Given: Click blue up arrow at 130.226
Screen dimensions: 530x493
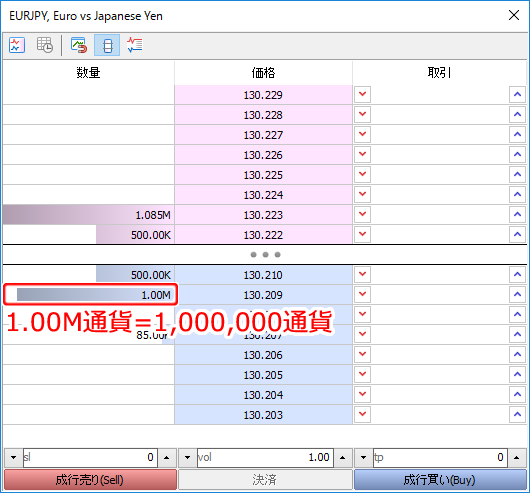Looking at the screenshot, I should pos(517,154).
